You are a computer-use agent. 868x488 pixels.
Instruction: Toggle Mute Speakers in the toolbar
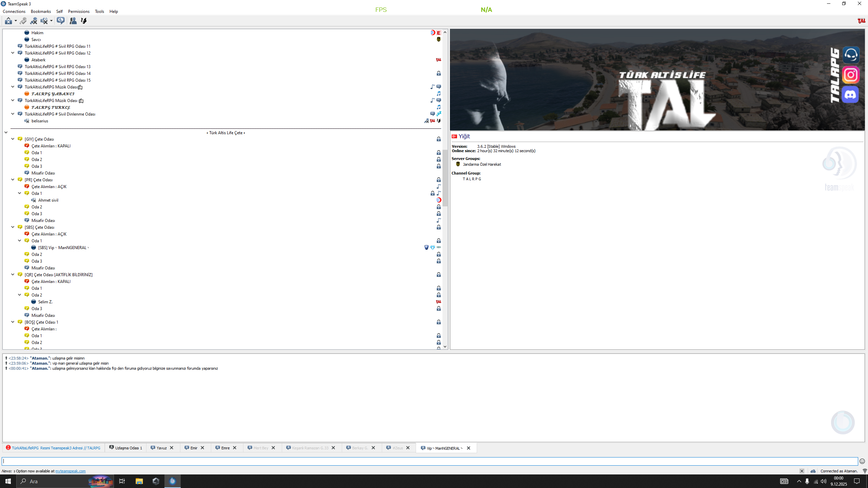(44, 21)
